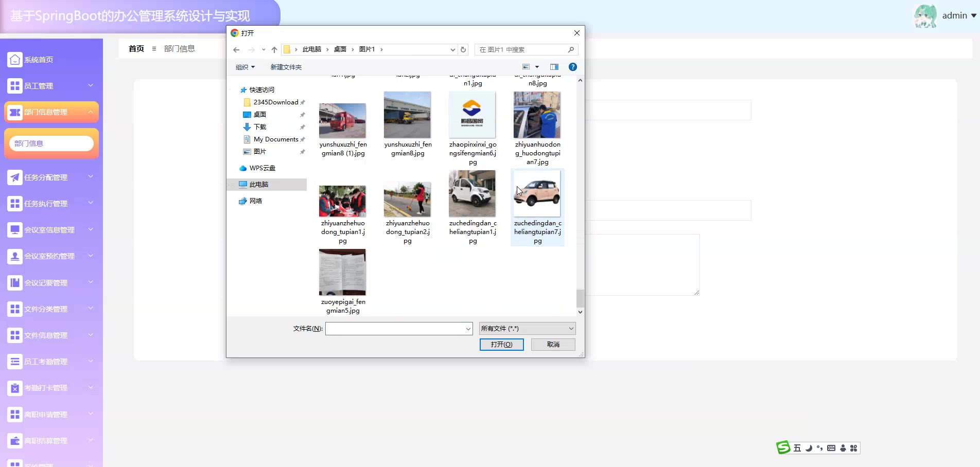Refresh the folder listing
Image resolution: width=980 pixels, height=467 pixels.
point(463,50)
